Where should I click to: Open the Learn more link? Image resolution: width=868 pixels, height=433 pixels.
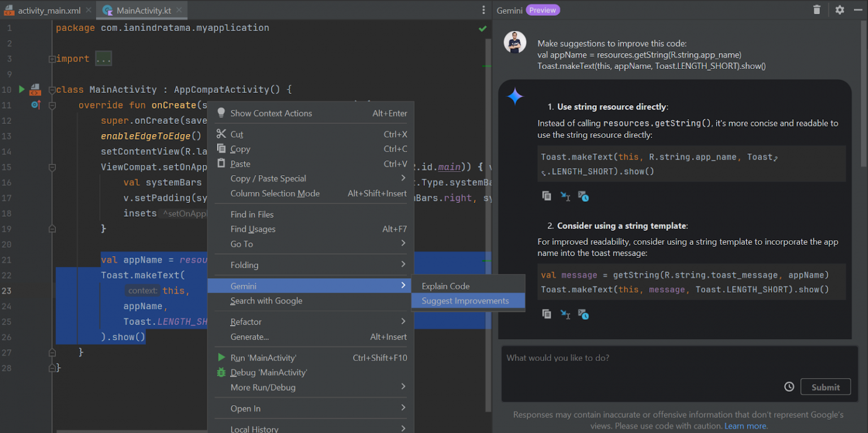tap(745, 426)
